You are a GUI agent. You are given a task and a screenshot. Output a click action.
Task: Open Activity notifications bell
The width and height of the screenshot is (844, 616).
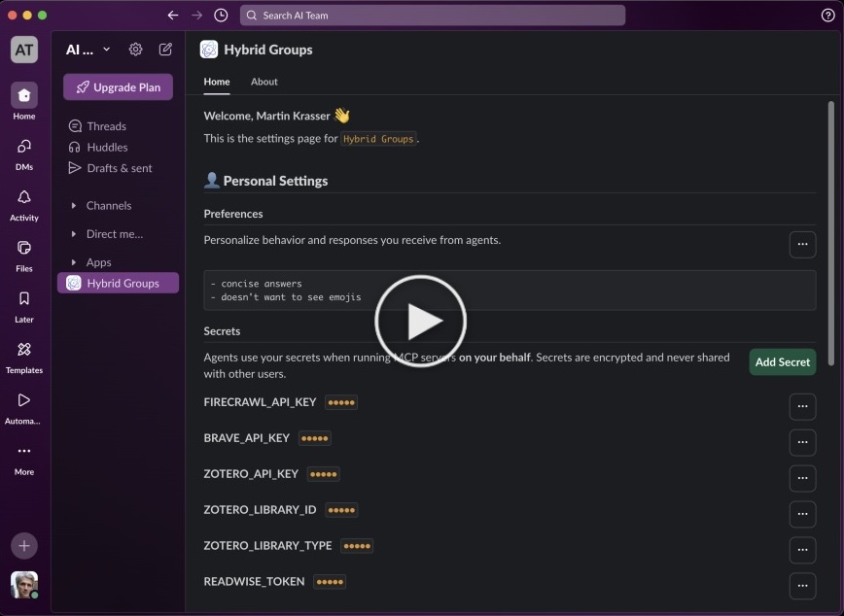point(24,206)
